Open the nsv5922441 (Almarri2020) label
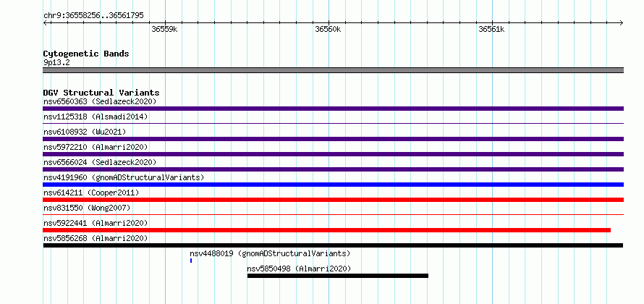Screen dimensions: 644x304 pyautogui.click(x=96, y=223)
